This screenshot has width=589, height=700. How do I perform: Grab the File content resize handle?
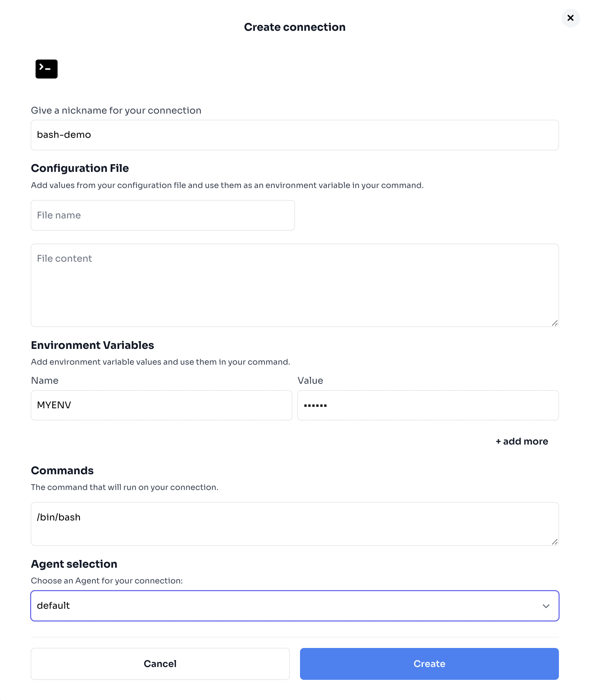point(555,323)
